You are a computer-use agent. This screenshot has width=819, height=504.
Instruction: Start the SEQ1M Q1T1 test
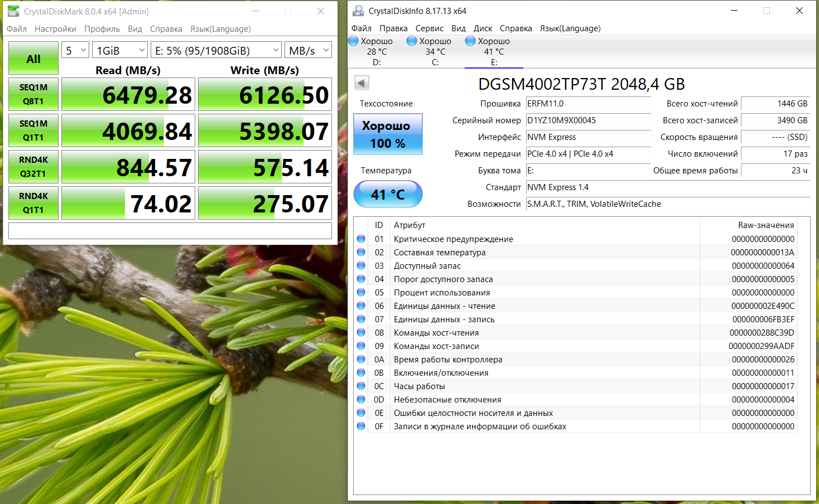tap(33, 130)
